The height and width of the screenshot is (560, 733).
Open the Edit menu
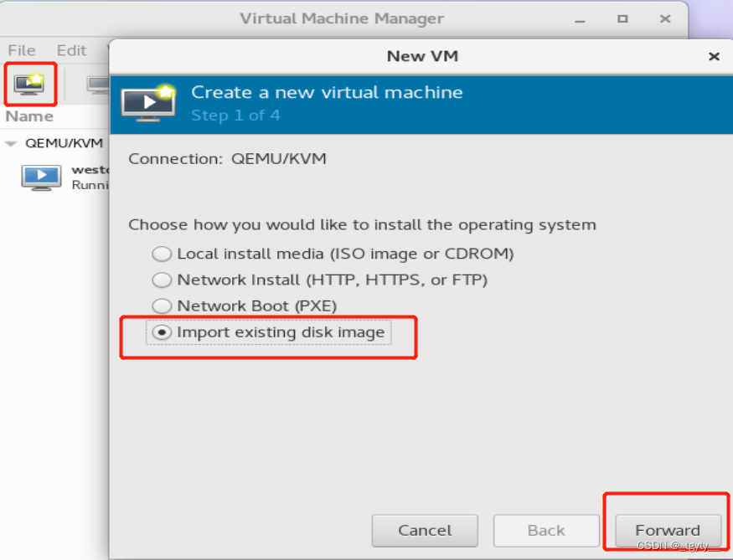pyautogui.click(x=71, y=51)
